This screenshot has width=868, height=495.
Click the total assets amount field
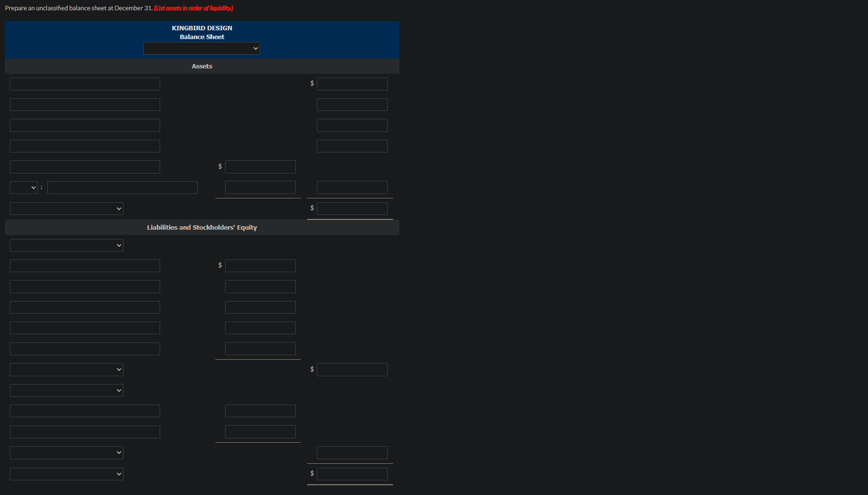pos(352,209)
